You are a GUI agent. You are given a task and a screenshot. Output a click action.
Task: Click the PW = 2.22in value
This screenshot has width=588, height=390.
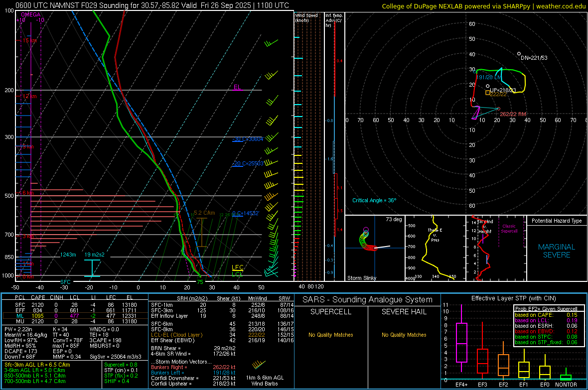click(18, 329)
